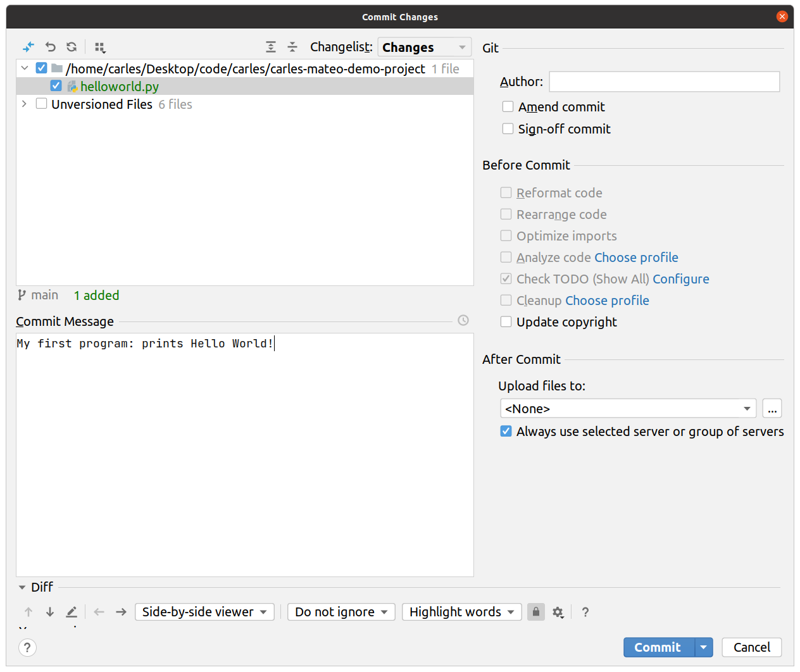800x672 pixels.
Task: Click Configure link for Check TODO
Action: tap(681, 279)
